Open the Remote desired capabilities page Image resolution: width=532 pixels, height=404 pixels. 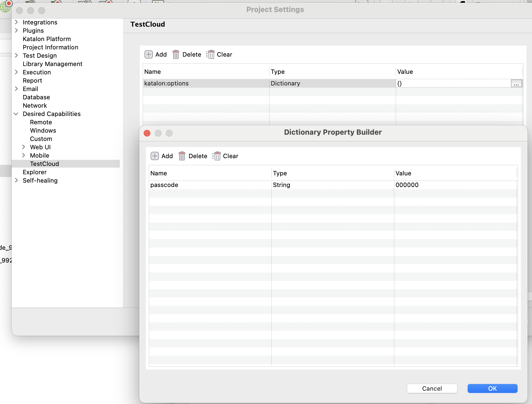click(x=41, y=122)
